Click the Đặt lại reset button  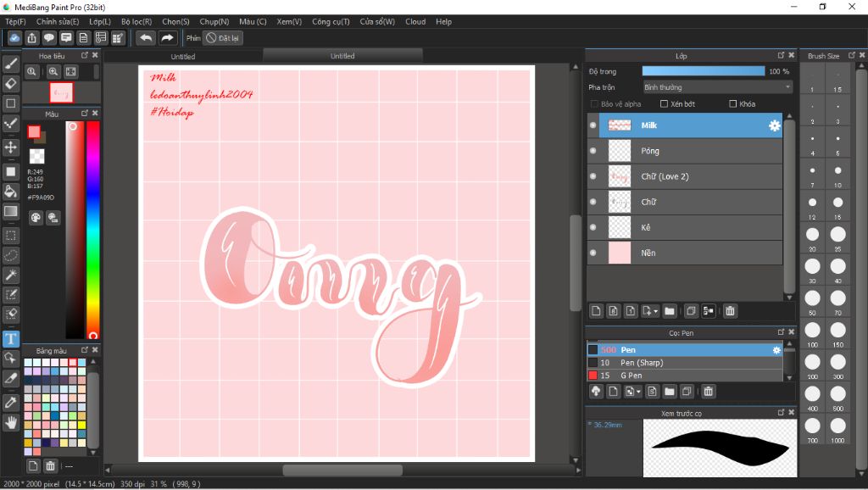223,38
